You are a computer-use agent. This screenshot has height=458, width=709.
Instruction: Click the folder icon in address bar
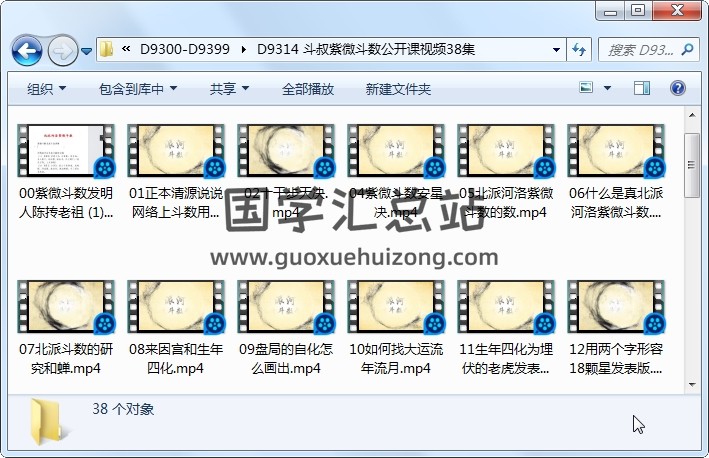[x=107, y=49]
